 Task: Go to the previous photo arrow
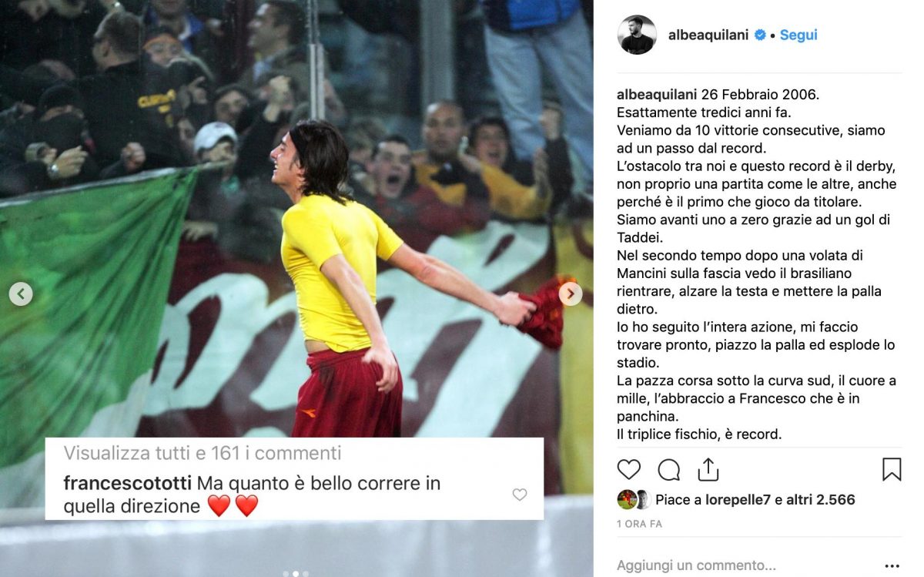(x=21, y=294)
